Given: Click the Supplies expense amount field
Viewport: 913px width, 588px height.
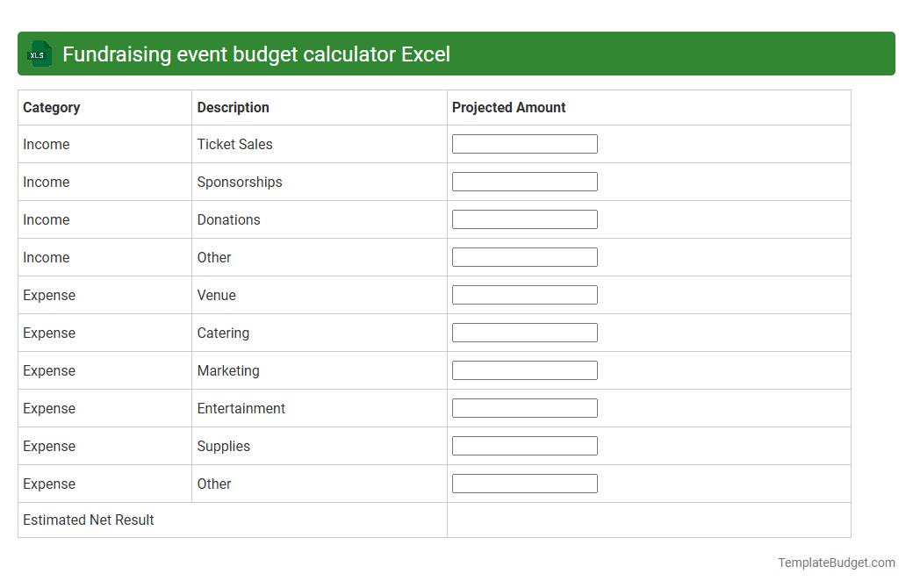Looking at the screenshot, I should click(x=524, y=445).
